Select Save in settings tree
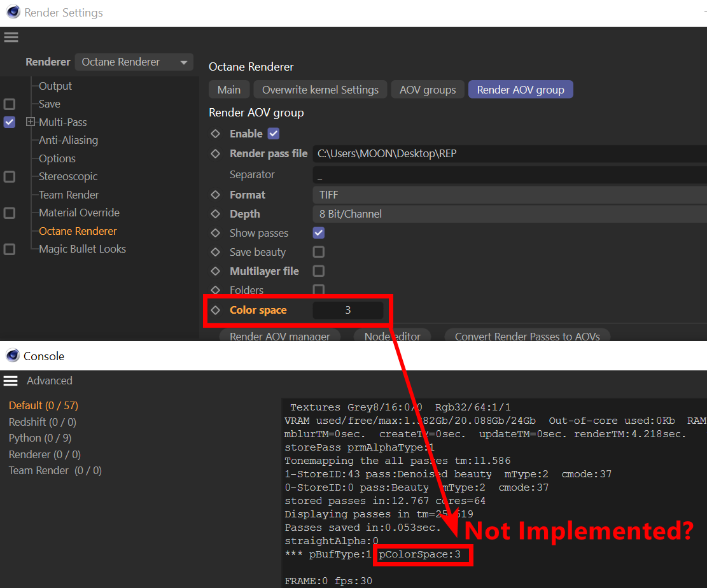707x588 pixels. click(49, 104)
